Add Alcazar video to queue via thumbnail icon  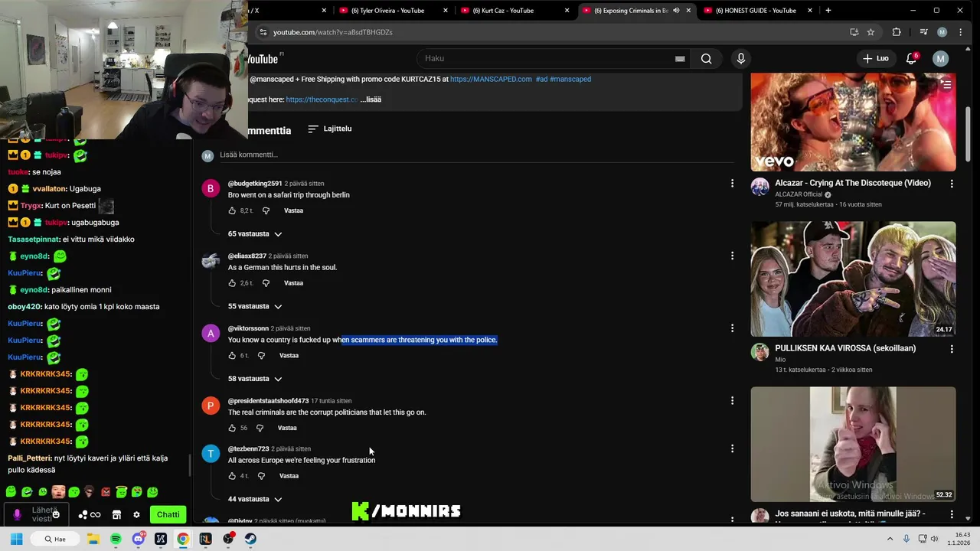tap(946, 85)
